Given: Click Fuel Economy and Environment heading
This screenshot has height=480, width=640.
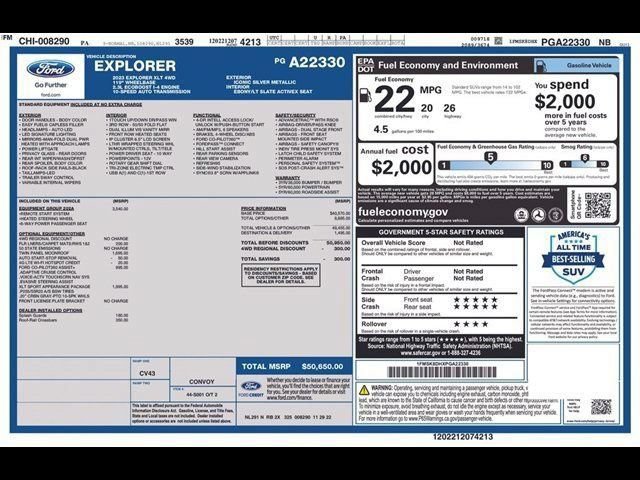Looking at the screenshot, I should pyautogui.click(x=448, y=65).
